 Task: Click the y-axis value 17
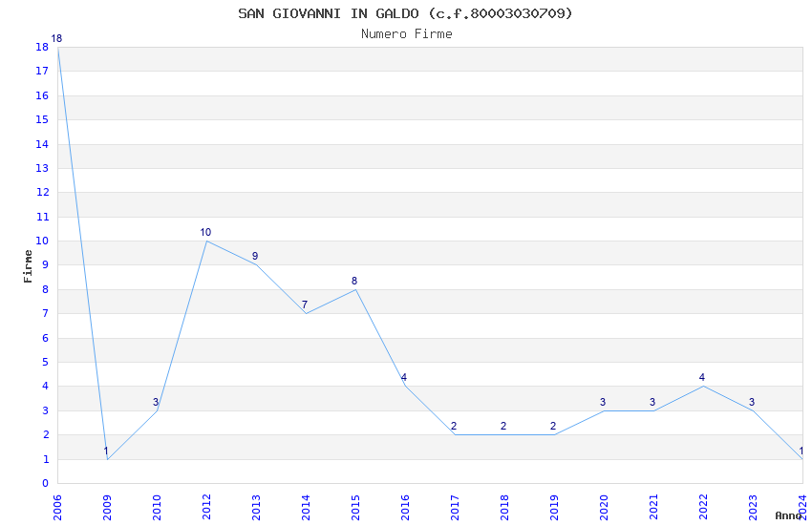(42, 71)
